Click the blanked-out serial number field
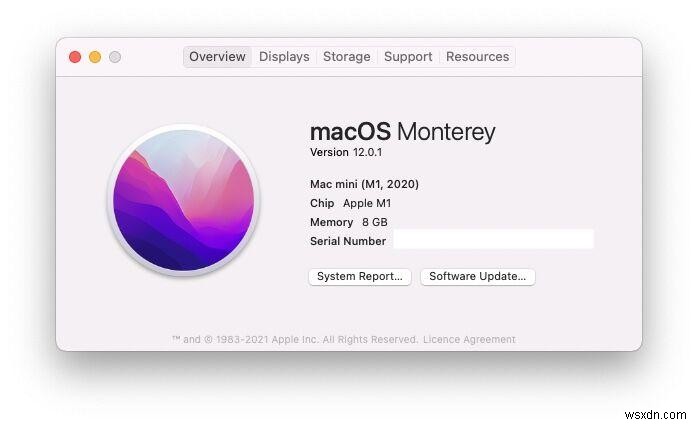This screenshot has width=698, height=425. (x=493, y=239)
